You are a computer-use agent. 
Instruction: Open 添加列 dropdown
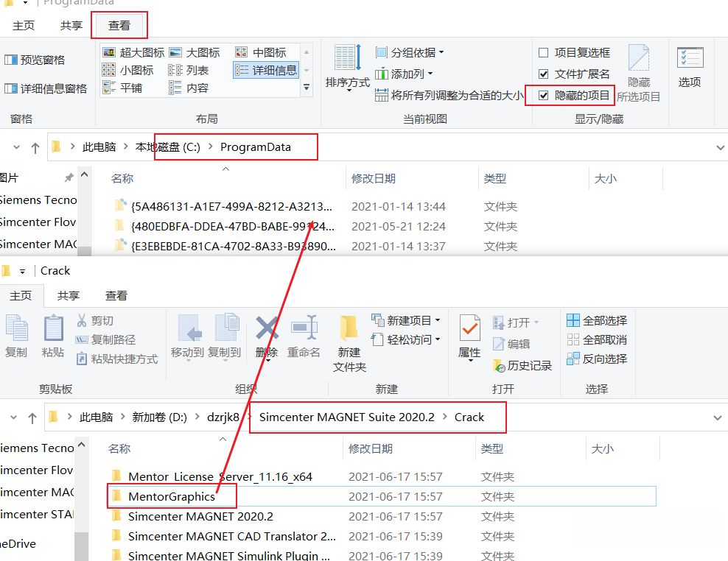pos(404,74)
